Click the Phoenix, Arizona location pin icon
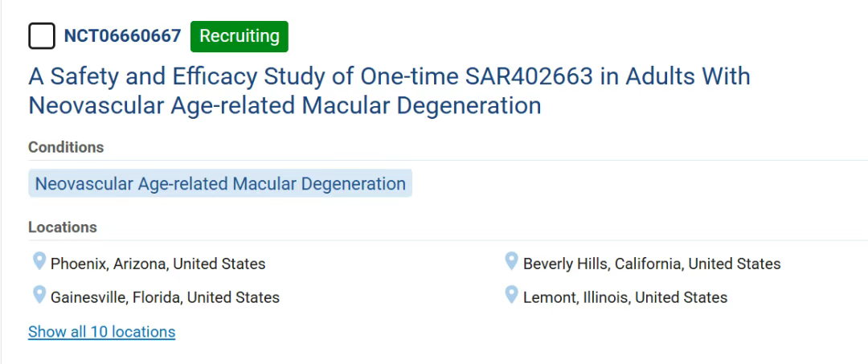This screenshot has width=868, height=364. click(x=39, y=261)
